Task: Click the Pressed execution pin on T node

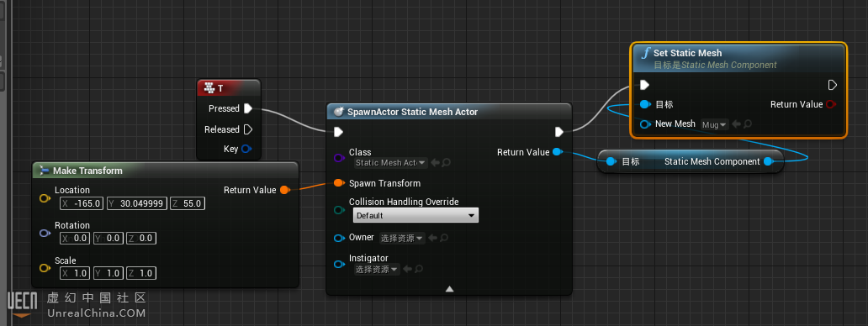Action: (248, 108)
